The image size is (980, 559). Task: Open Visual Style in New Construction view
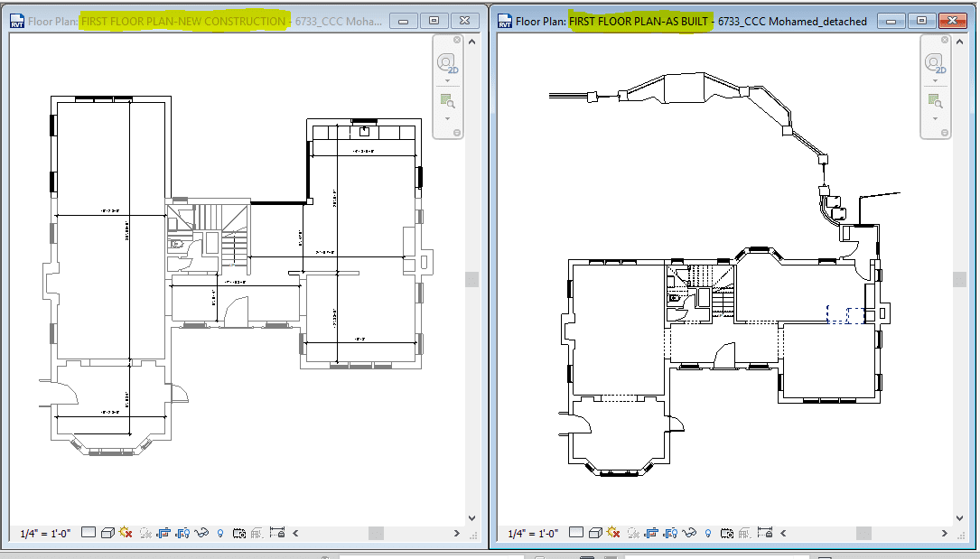tap(107, 533)
